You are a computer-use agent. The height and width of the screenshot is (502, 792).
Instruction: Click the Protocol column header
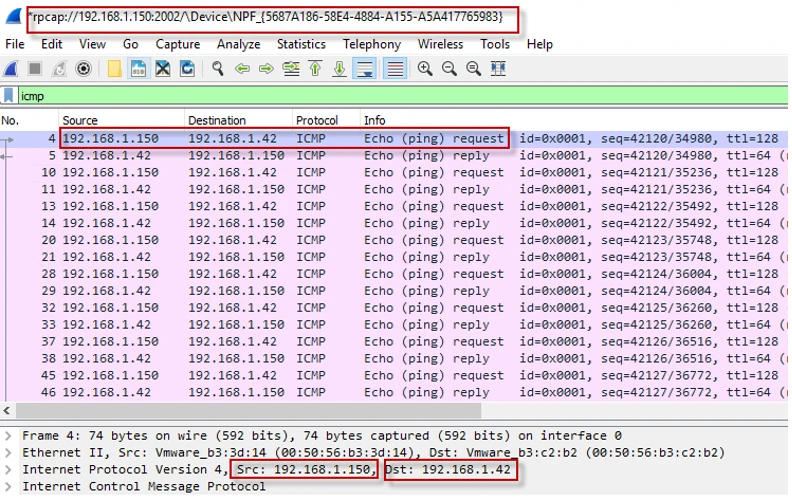317,121
